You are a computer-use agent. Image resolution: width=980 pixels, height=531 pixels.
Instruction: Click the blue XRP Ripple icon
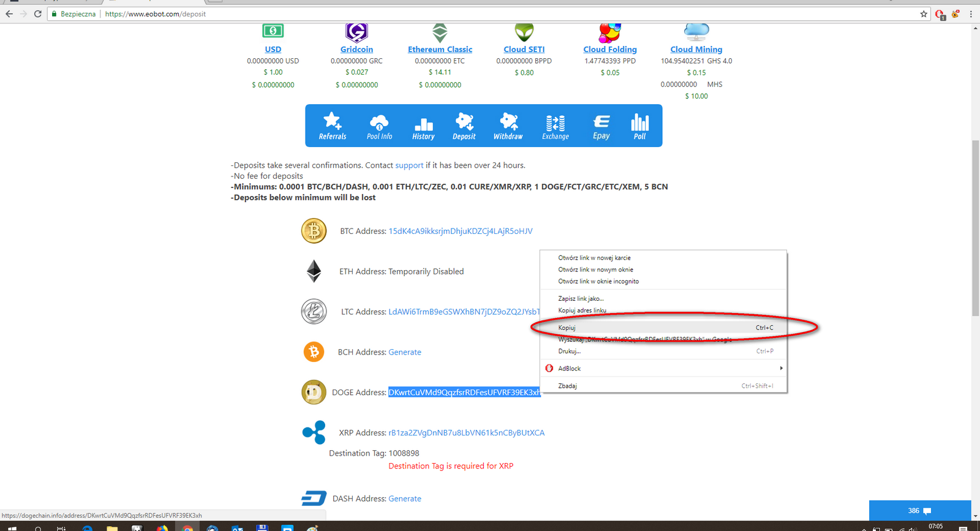coord(314,432)
